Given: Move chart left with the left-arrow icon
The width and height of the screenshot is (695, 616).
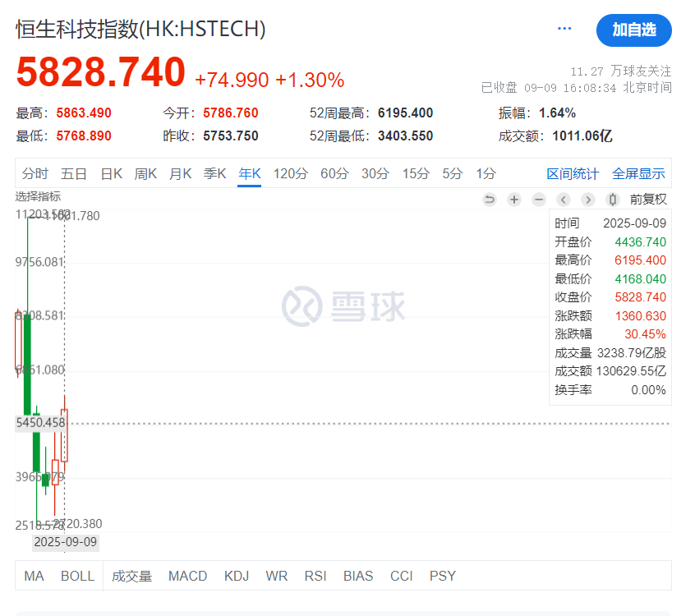Looking at the screenshot, I should tap(564, 200).
